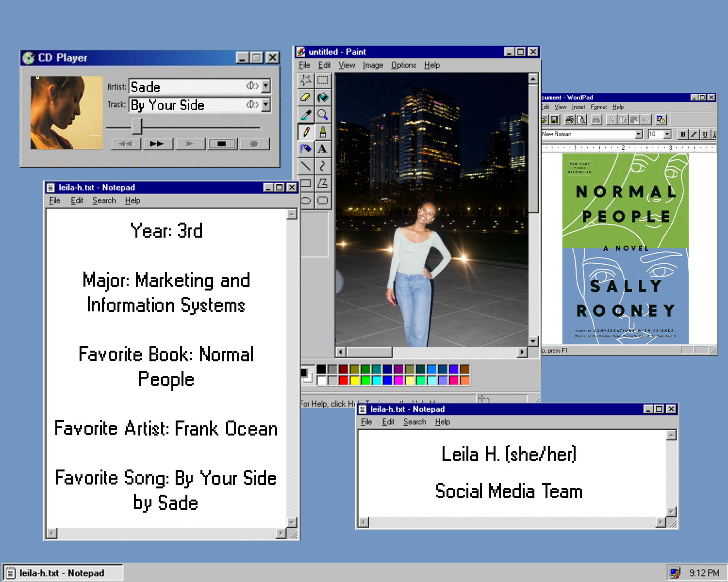Image resolution: width=728 pixels, height=582 pixels.
Task: Click the Print icon in WordPad
Action: (570, 119)
